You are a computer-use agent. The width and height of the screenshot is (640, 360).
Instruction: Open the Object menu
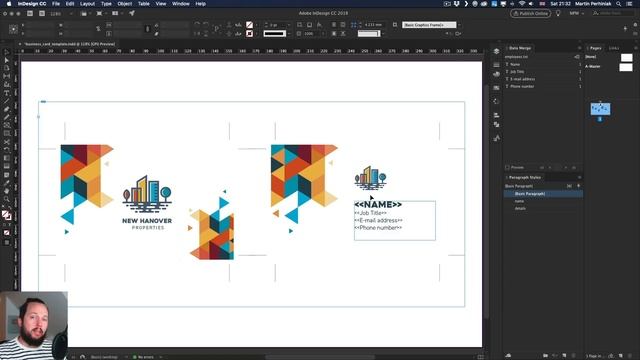[124, 4]
